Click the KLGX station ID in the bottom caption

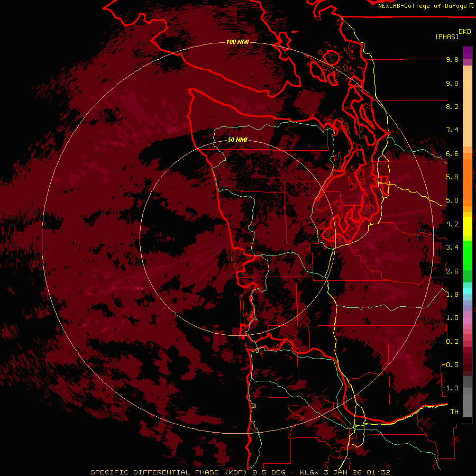tap(309, 472)
